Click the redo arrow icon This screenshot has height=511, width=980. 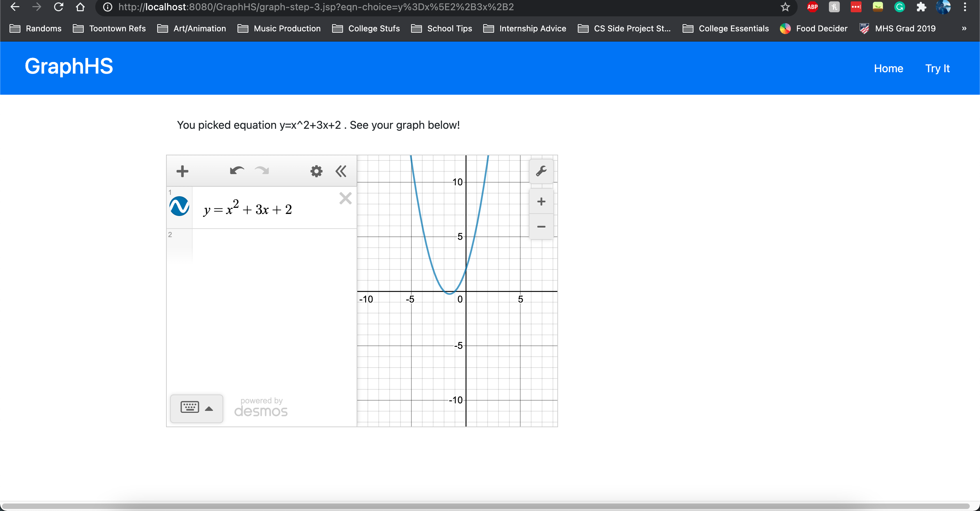click(x=262, y=171)
